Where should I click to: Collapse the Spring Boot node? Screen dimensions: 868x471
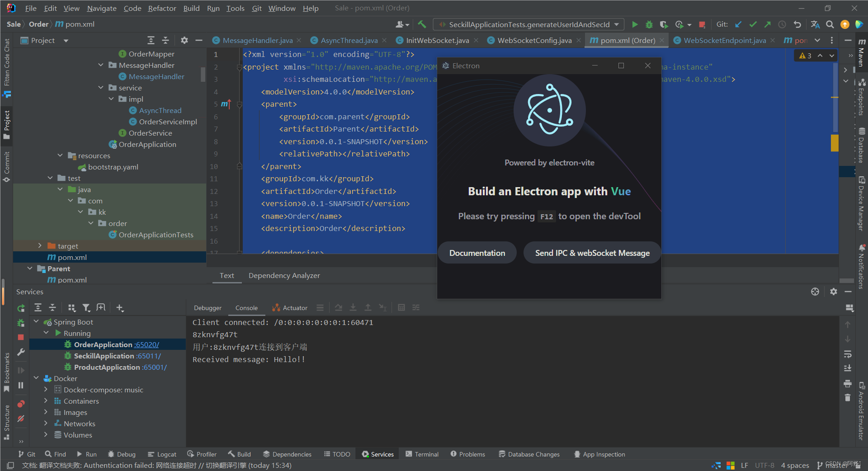click(36, 322)
